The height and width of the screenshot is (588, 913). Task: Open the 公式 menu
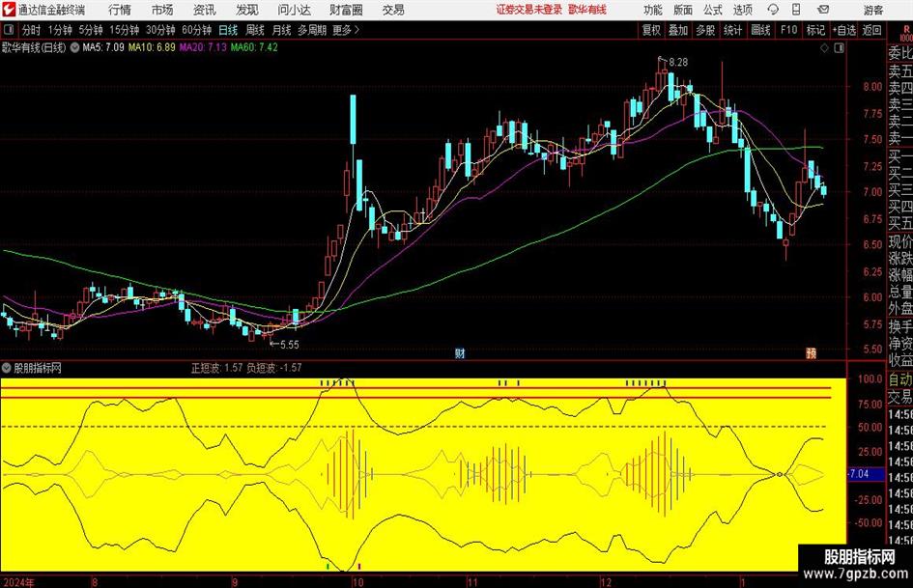click(x=713, y=10)
